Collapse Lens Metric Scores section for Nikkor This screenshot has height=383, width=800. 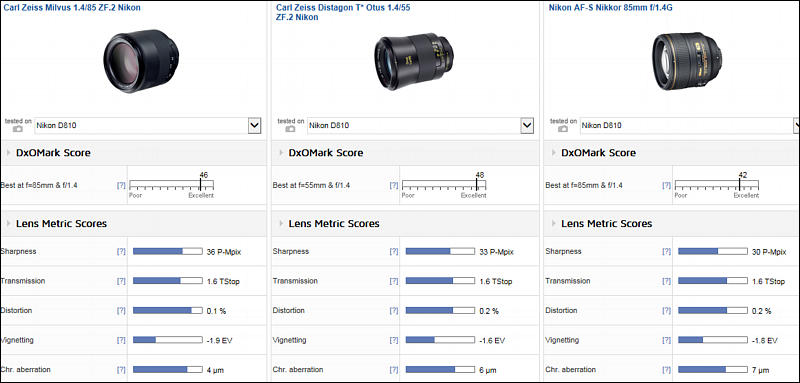(x=554, y=224)
